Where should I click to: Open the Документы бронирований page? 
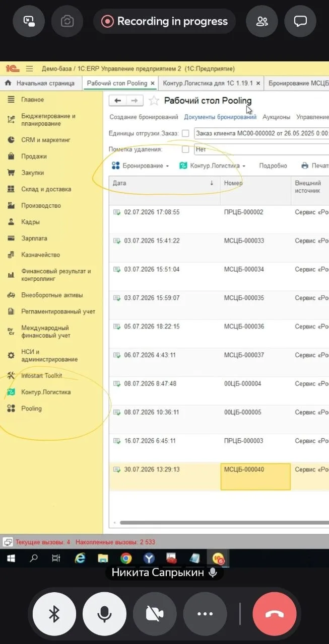click(x=220, y=117)
